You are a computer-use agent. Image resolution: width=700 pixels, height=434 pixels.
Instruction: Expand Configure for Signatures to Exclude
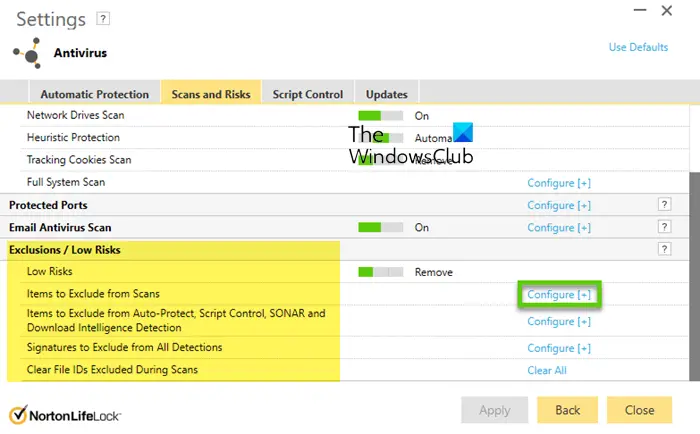(558, 348)
